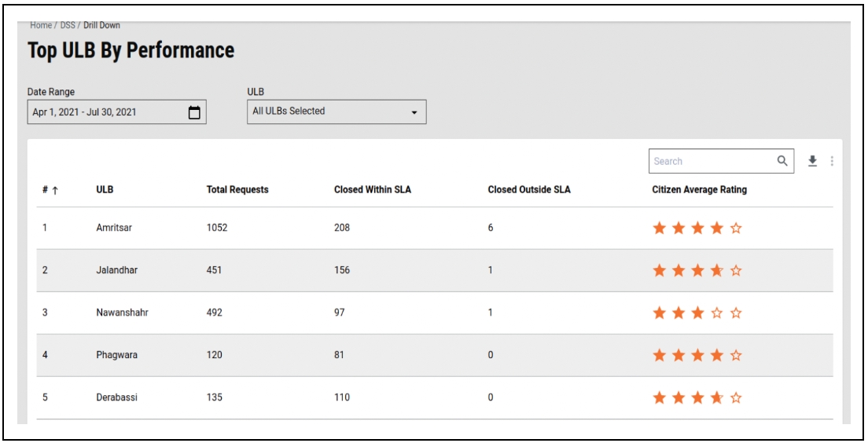Download the table data
The image size is (868, 443).
[x=813, y=161]
